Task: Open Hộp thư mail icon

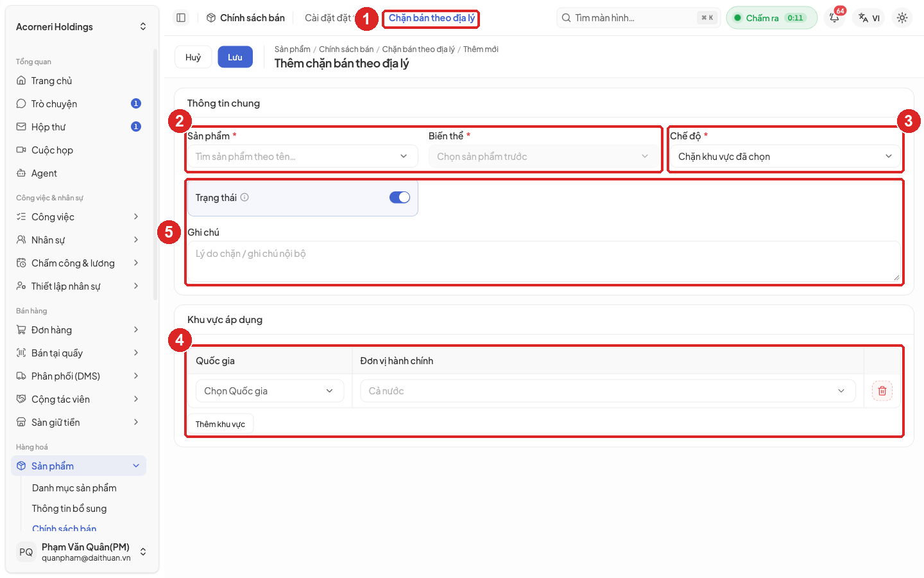Action: [x=21, y=127]
